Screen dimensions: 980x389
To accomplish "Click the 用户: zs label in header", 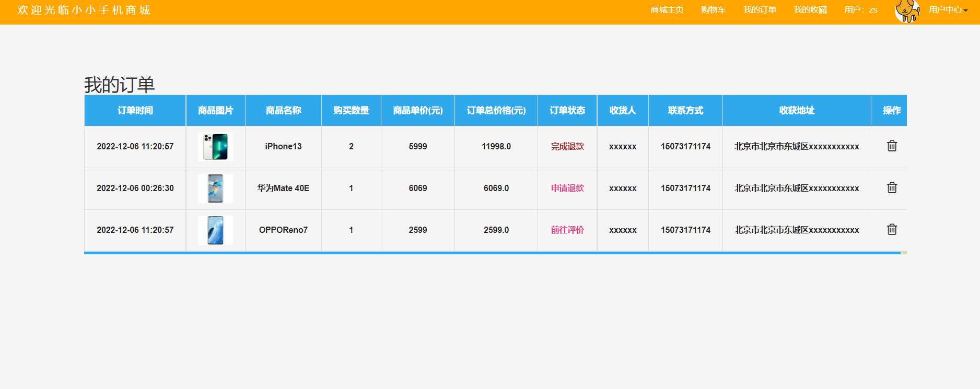I will (x=861, y=10).
